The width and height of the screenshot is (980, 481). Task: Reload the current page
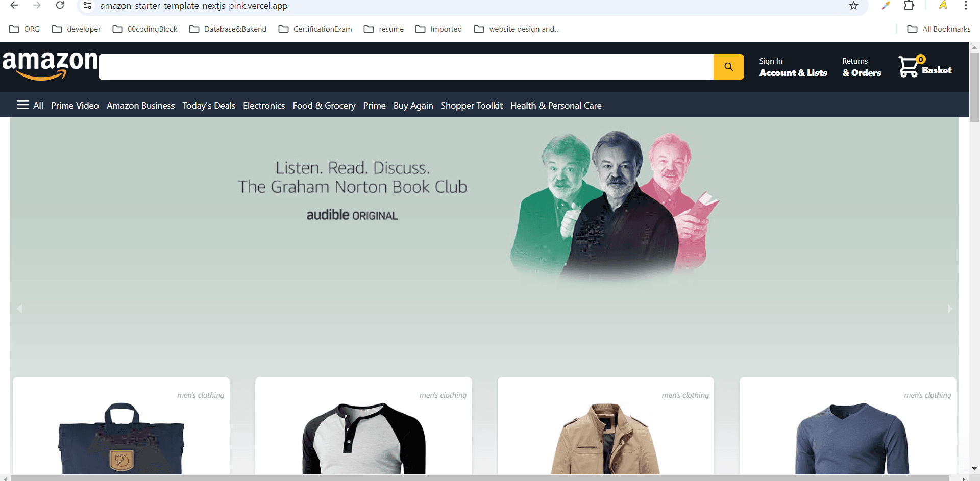tap(60, 6)
